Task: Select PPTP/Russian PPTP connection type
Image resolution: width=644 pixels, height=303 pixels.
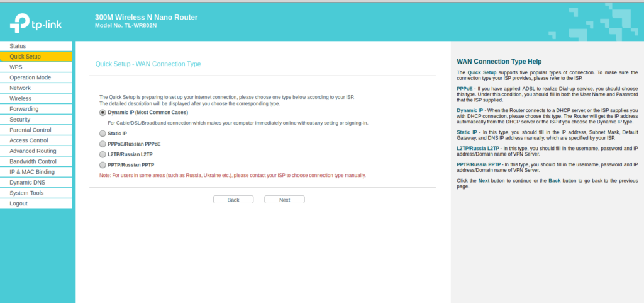Action: [103, 165]
